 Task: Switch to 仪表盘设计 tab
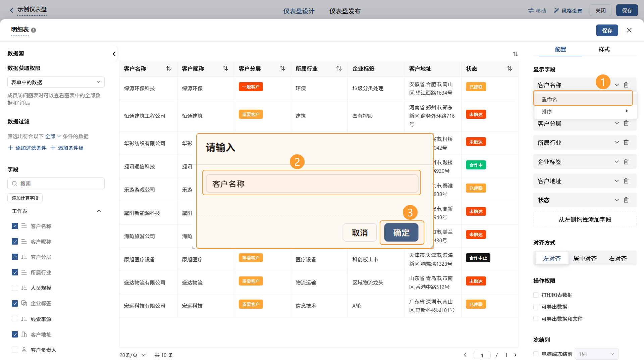299,11
